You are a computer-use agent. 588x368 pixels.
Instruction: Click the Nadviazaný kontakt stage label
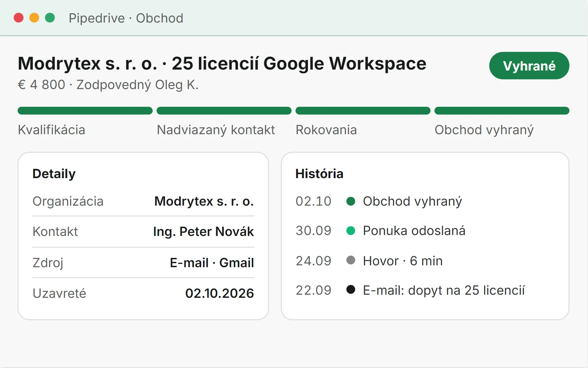[216, 130]
